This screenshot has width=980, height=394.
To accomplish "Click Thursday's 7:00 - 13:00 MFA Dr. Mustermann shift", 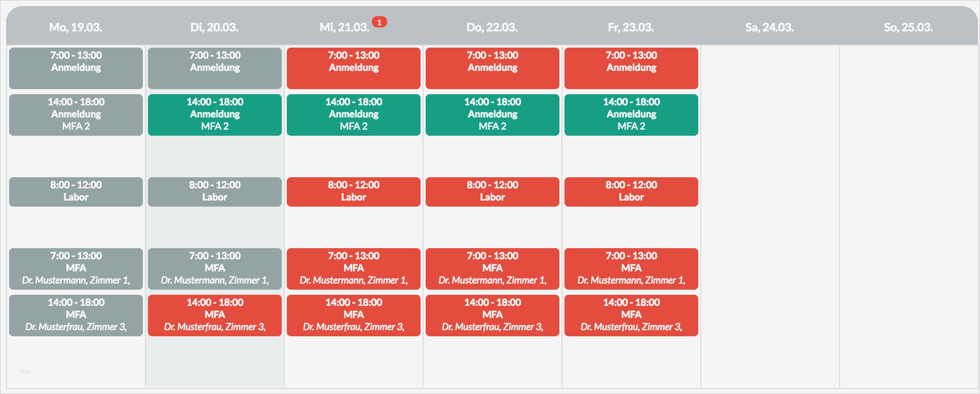I will click(493, 269).
